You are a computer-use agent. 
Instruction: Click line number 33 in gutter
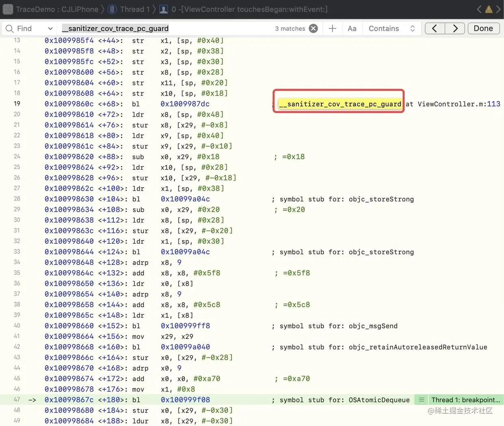point(17,252)
